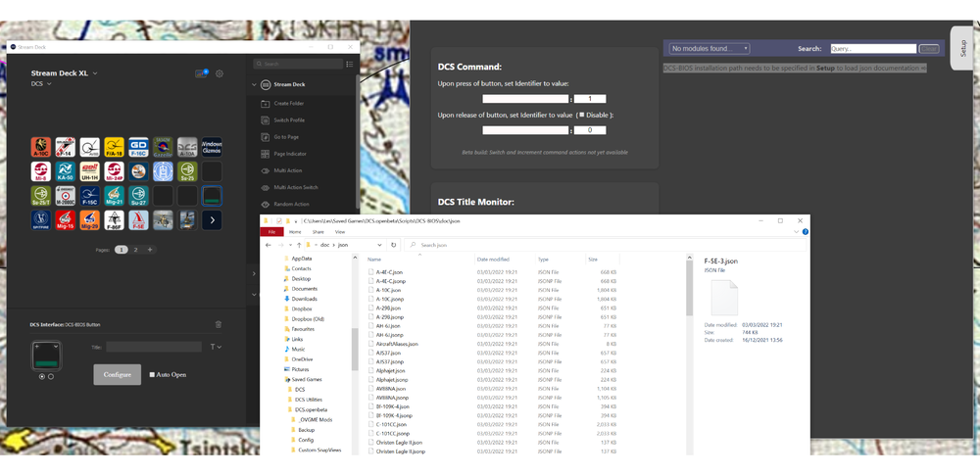Tick the Disable release-value checkbox
The image size is (980, 475).
click(x=581, y=115)
